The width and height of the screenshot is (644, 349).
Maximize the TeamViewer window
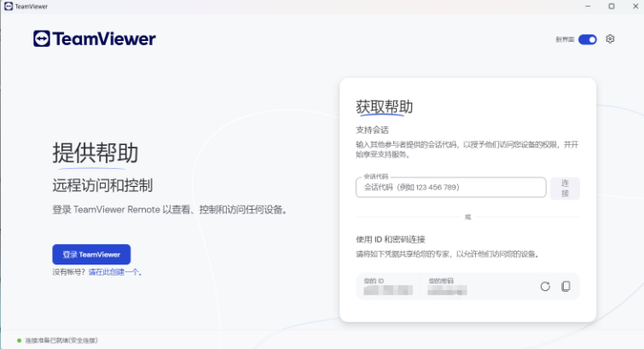612,6
